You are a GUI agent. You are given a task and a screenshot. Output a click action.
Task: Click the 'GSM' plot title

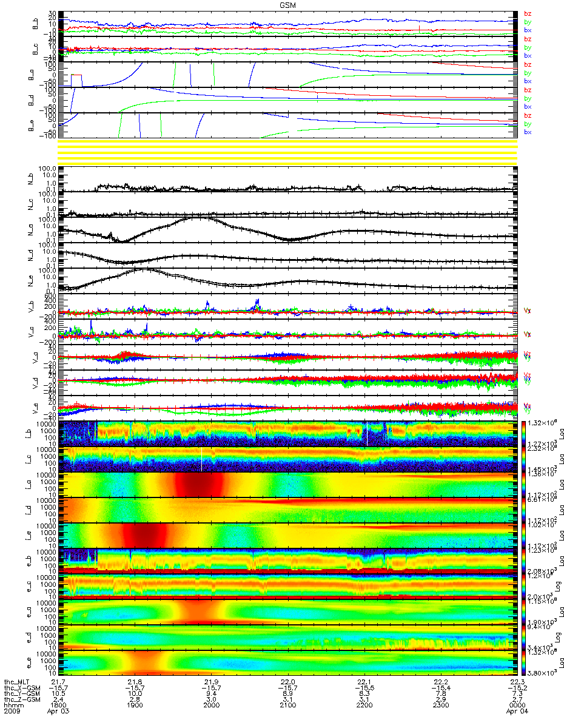click(288, 5)
